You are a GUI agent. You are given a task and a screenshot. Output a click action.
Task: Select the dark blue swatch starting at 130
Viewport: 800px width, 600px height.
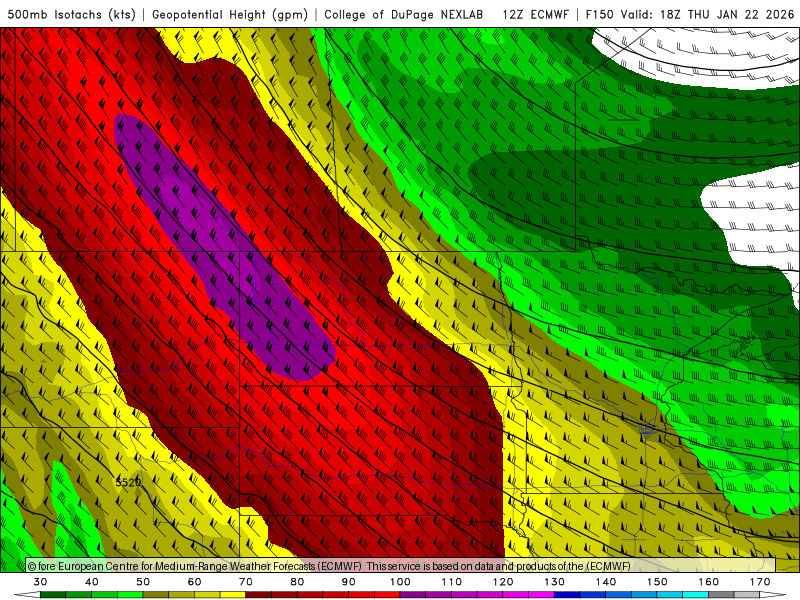pyautogui.click(x=567, y=595)
